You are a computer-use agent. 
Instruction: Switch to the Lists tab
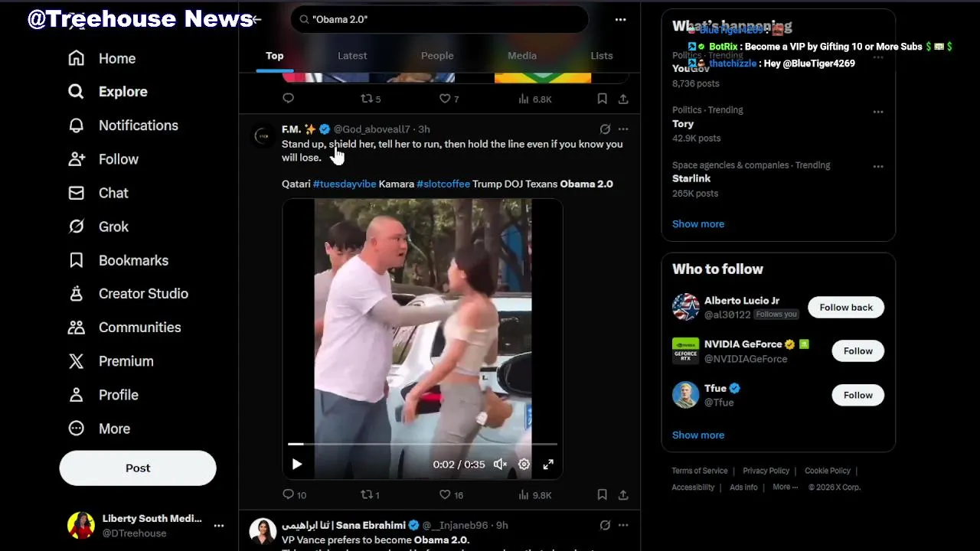pyautogui.click(x=602, y=55)
